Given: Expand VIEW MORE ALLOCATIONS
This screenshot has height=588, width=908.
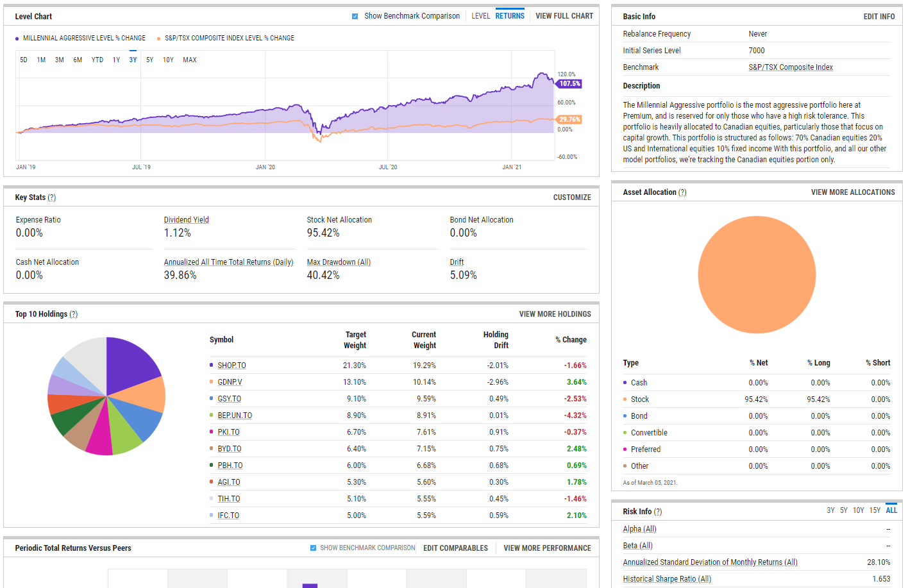Looking at the screenshot, I should pos(852,192).
